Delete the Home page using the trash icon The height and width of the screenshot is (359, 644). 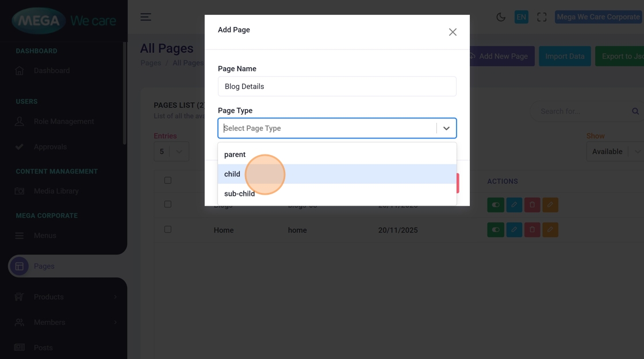(532, 230)
